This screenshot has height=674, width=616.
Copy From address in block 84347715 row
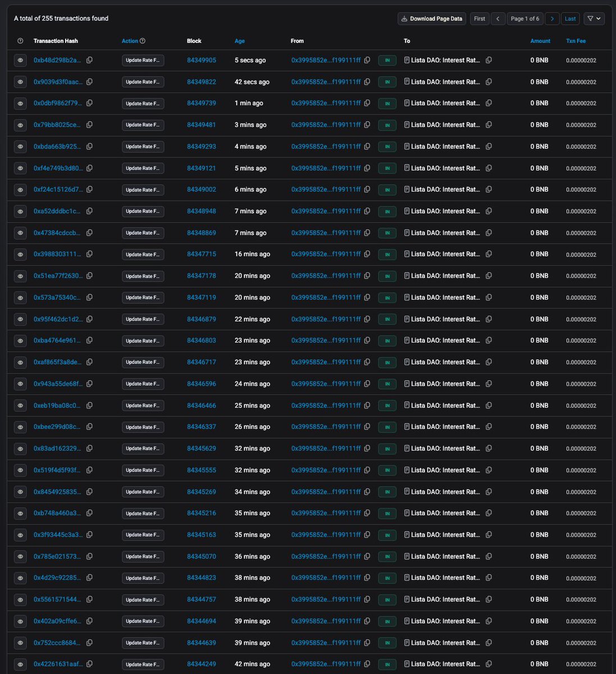tap(367, 254)
